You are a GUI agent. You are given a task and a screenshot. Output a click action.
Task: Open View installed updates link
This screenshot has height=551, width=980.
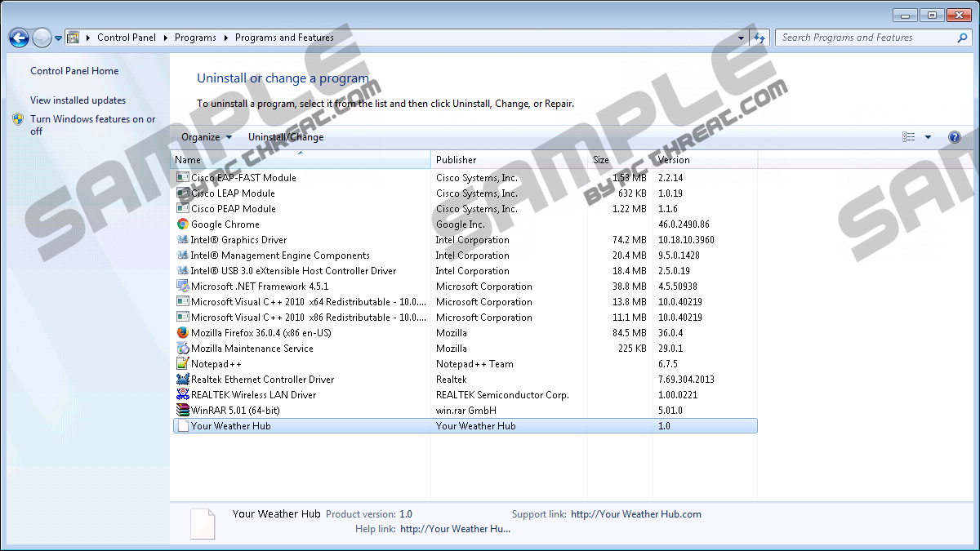tap(78, 100)
